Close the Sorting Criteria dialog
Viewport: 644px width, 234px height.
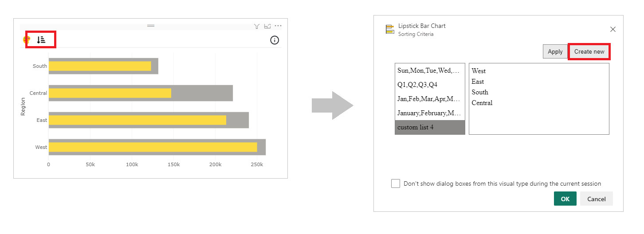point(613,29)
